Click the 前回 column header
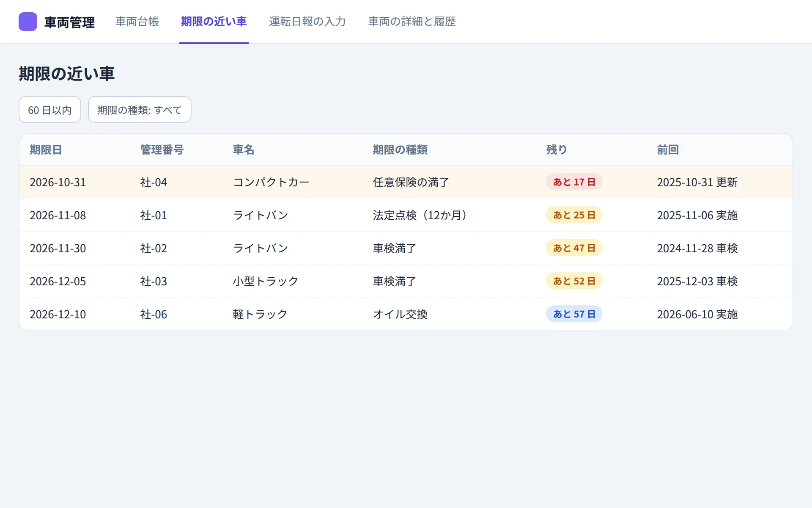The height and width of the screenshot is (508, 812). pyautogui.click(x=668, y=149)
